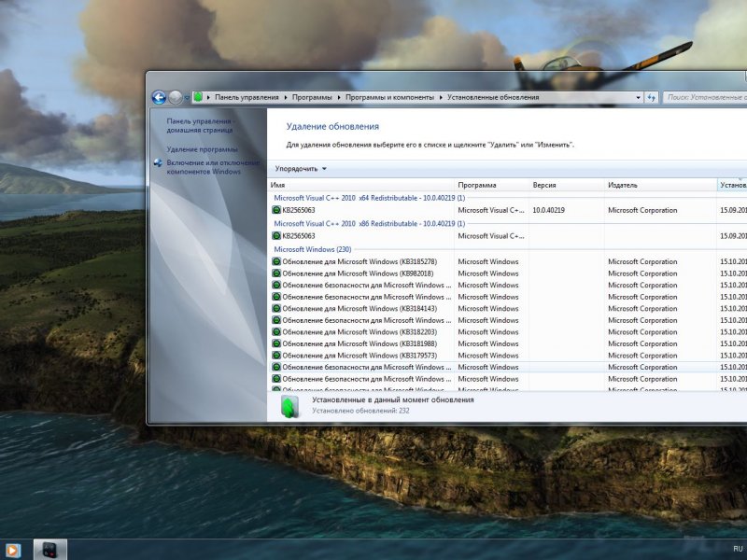Select update icon for KB3185278 row
The height and width of the screenshot is (560, 747).
click(276, 261)
